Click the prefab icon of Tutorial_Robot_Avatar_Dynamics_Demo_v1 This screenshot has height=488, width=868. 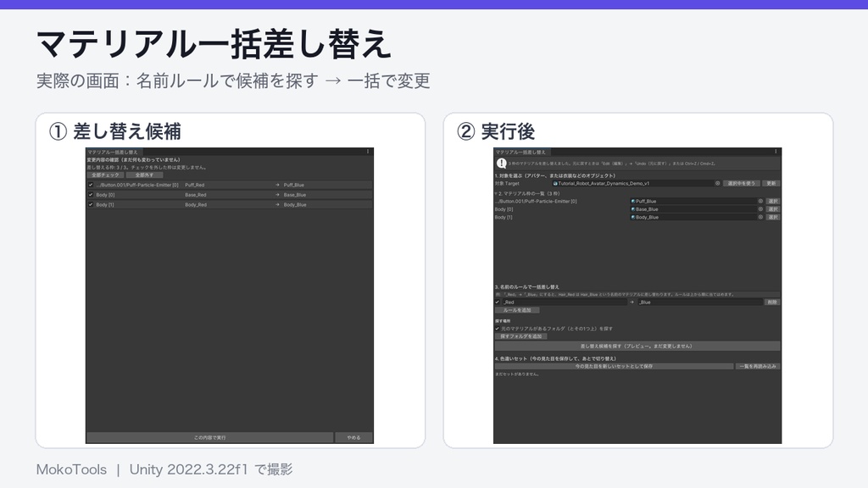click(x=555, y=183)
